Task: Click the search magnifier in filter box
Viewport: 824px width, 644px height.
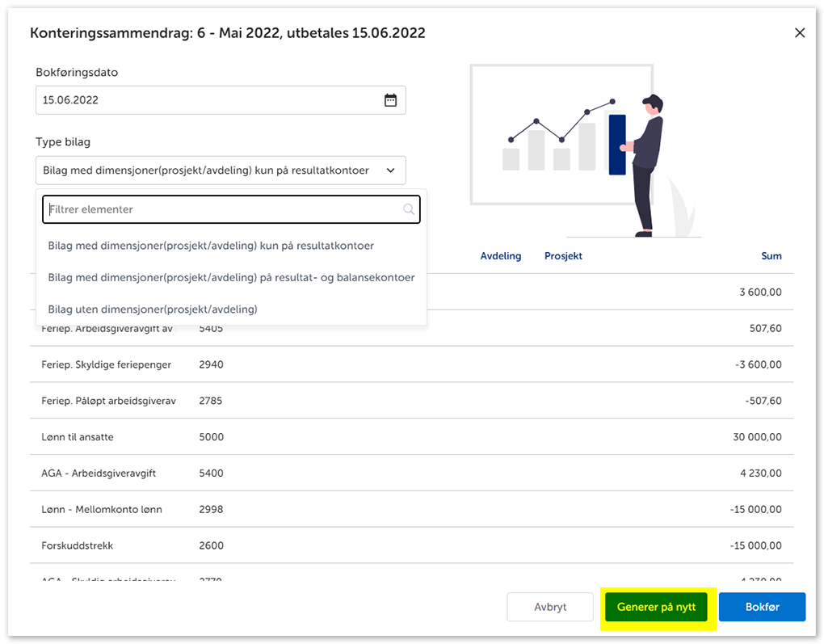Action: (x=409, y=209)
